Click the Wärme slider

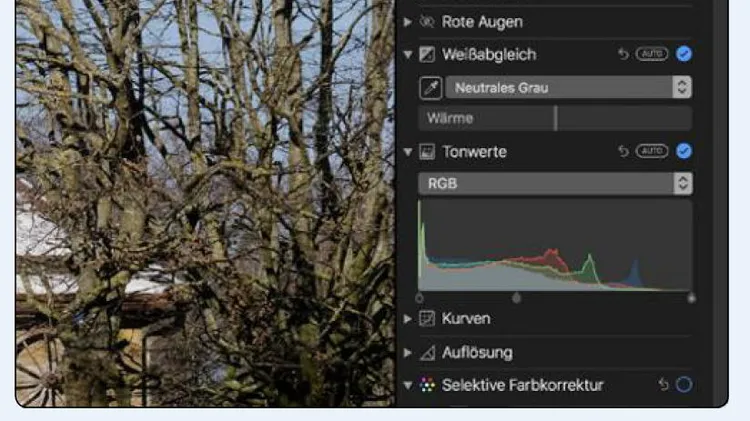[555, 118]
